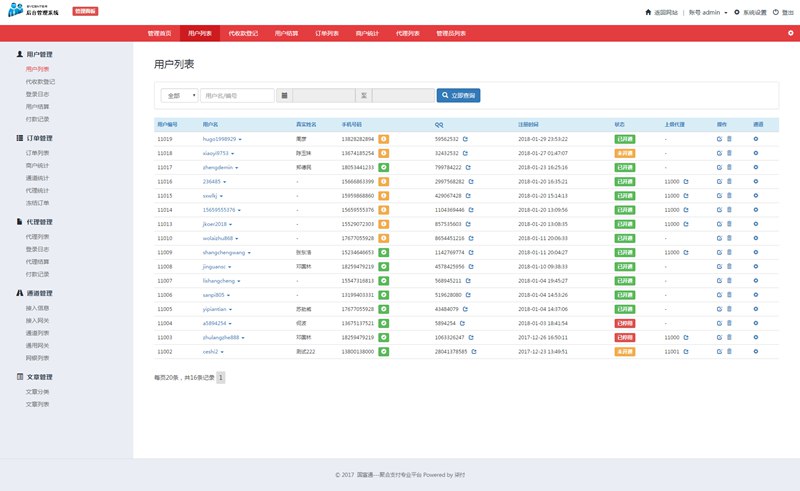Click the 立即查询 search button
This screenshot has width=800, height=491.
click(458, 95)
